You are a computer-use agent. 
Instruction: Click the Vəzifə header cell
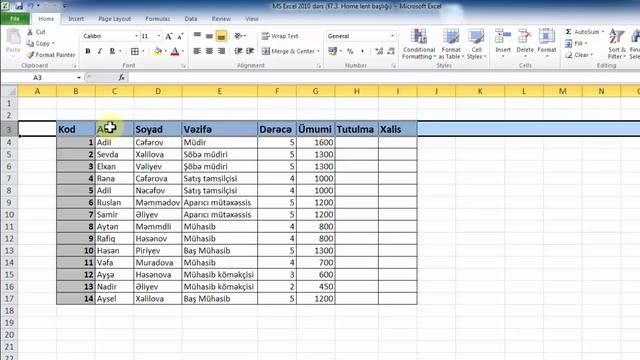(x=220, y=129)
